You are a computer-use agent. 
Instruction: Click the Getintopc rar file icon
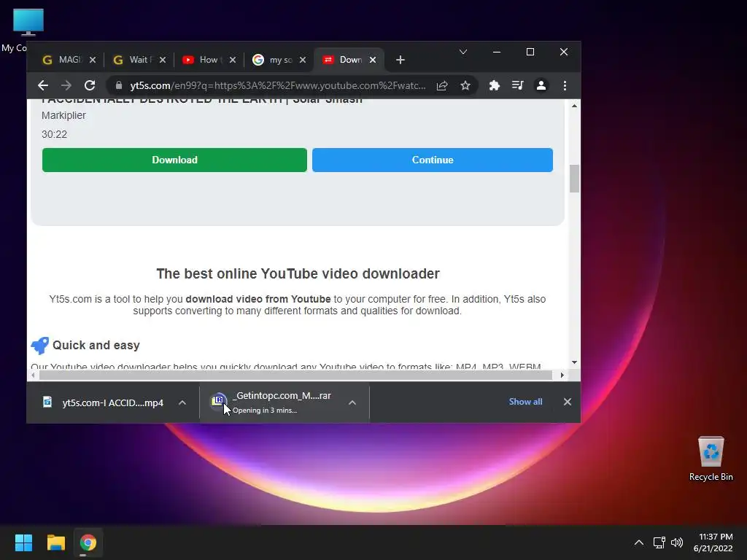[219, 400]
